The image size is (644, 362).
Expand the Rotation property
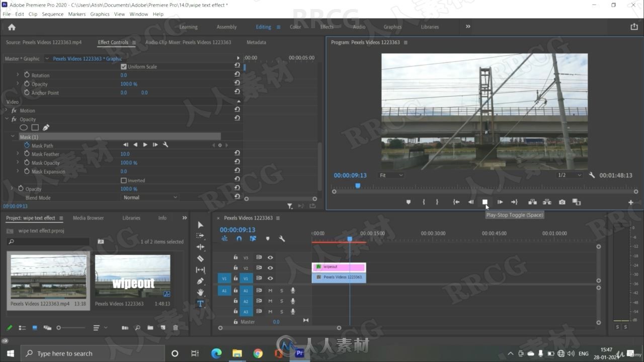[18, 74]
